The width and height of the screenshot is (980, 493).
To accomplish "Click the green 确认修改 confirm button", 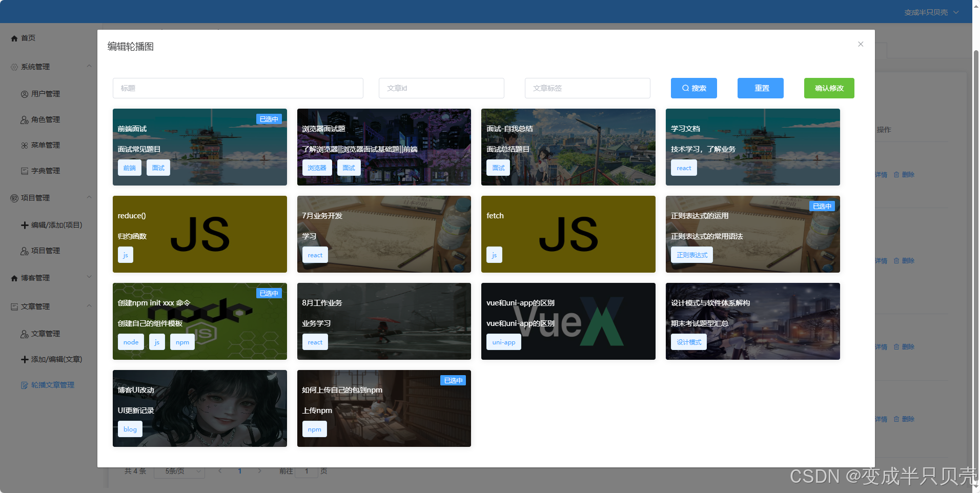I will 829,88.
